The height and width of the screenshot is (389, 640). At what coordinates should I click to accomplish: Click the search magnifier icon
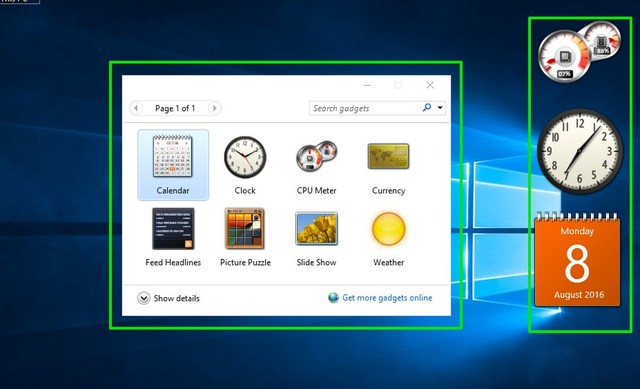pyautogui.click(x=427, y=107)
